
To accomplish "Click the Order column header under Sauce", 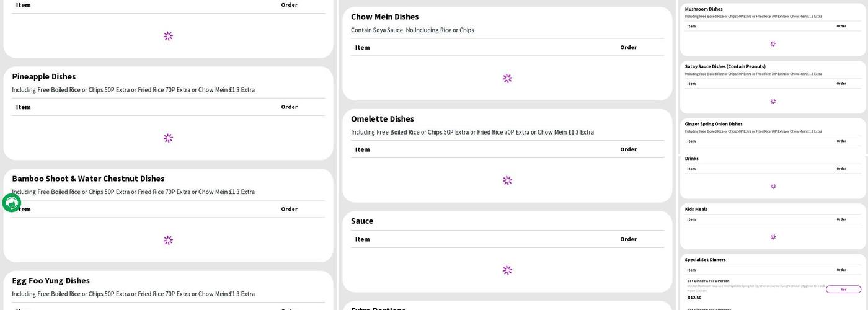I will point(628,239).
